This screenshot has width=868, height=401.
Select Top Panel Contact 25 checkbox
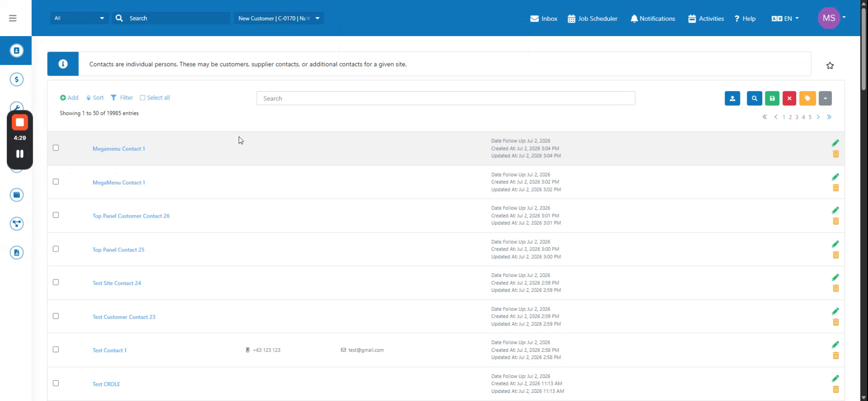(x=56, y=249)
